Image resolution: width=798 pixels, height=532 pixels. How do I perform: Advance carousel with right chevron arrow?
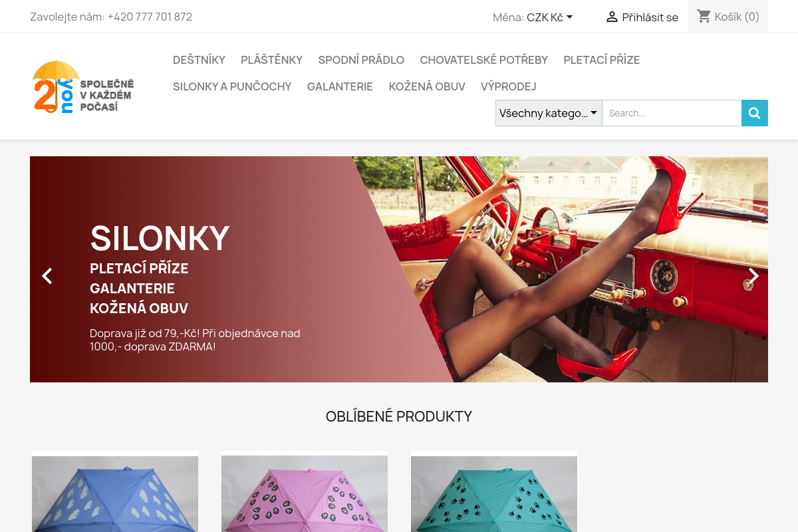coord(753,276)
